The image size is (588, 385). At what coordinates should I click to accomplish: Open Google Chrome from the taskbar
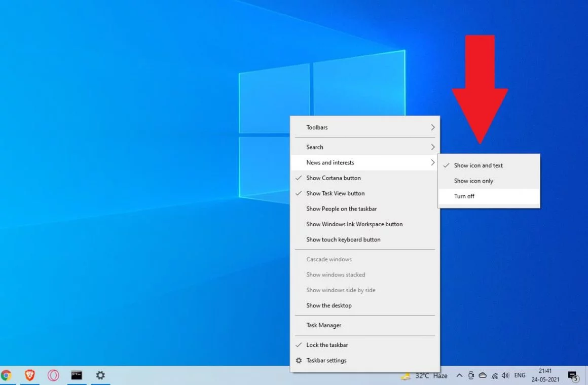[6, 375]
